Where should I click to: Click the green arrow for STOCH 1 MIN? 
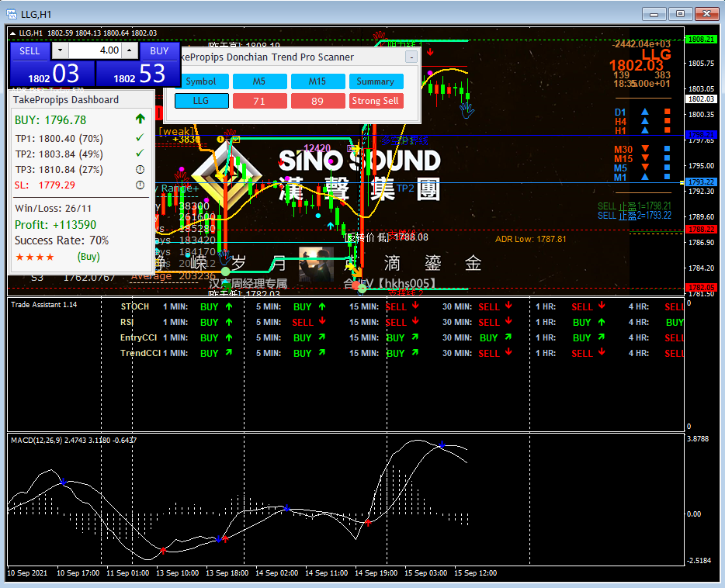229,306
